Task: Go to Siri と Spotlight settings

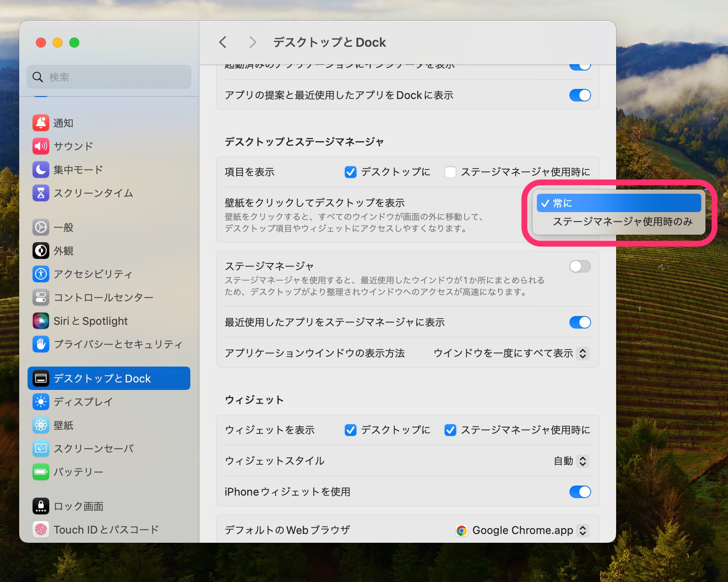Action: (x=109, y=321)
